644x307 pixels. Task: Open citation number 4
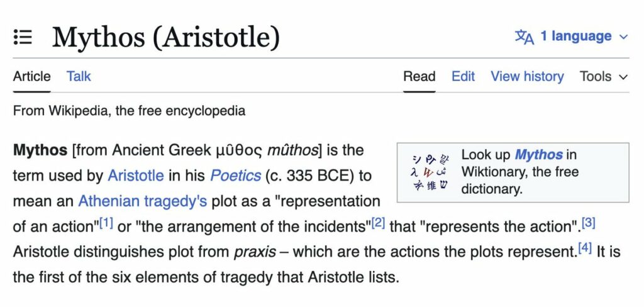tap(585, 247)
